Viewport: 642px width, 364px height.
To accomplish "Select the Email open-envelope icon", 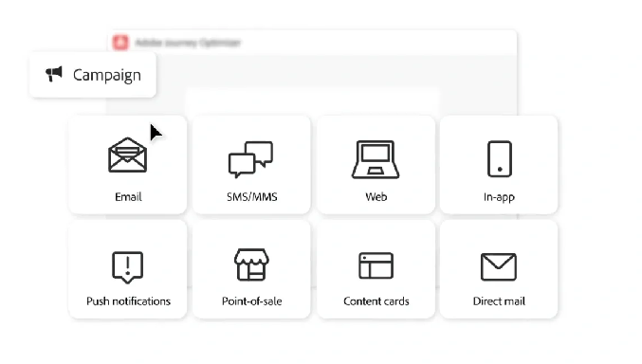I will click(128, 155).
